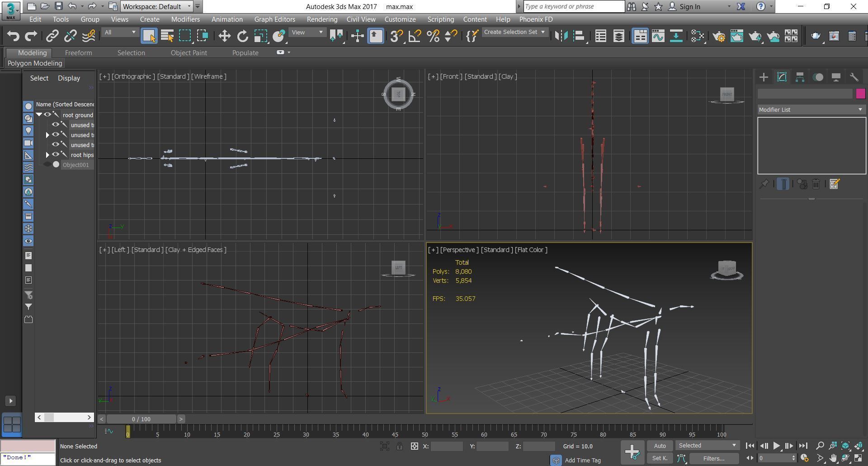Open the Modifier List dropdown
Screen dimensions: 868x466
811,110
